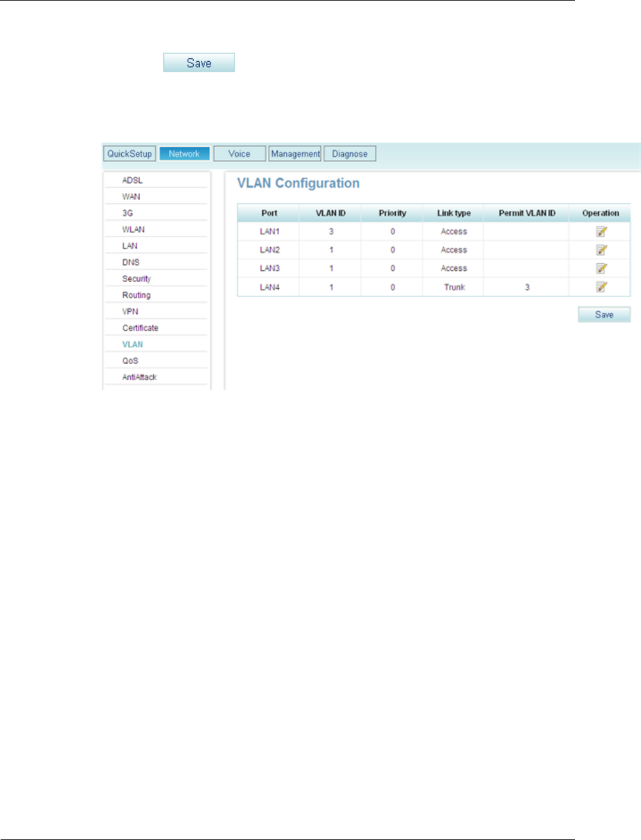
Task: Click LAN1's Access link type cell
Action: [454, 232]
